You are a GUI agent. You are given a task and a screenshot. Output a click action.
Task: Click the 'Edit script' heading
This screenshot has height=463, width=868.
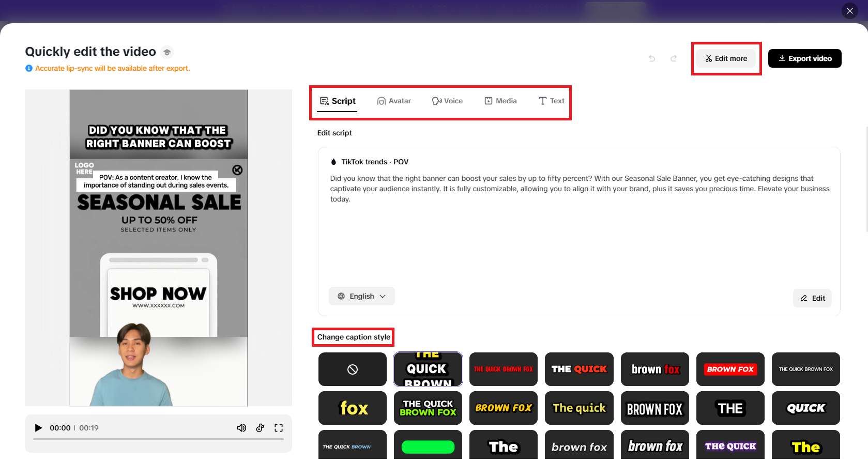(334, 133)
